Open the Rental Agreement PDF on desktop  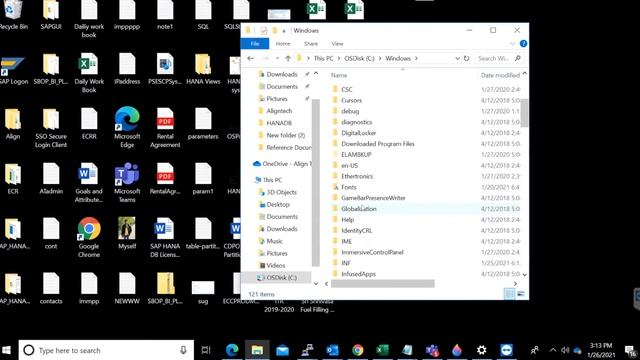(x=165, y=127)
